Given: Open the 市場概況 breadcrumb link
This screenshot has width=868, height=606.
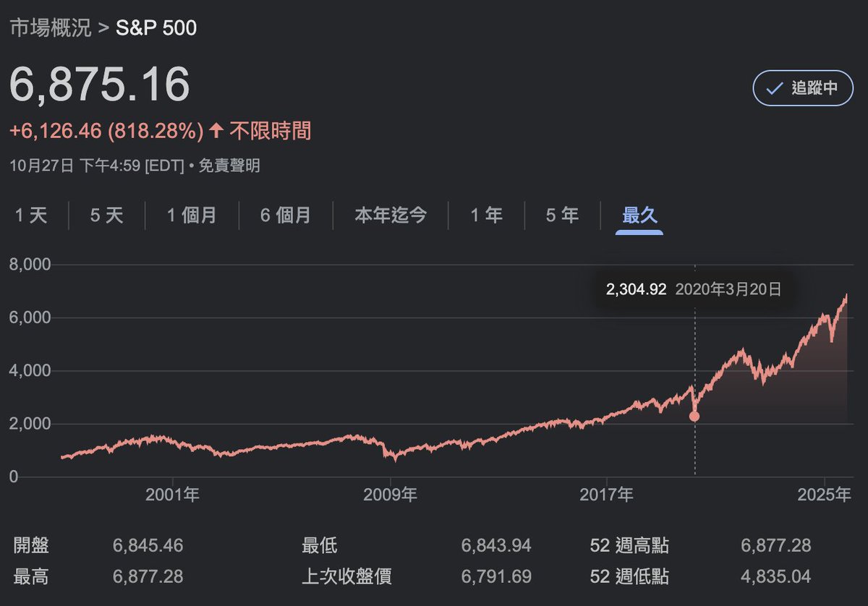Looking at the screenshot, I should 51,27.
